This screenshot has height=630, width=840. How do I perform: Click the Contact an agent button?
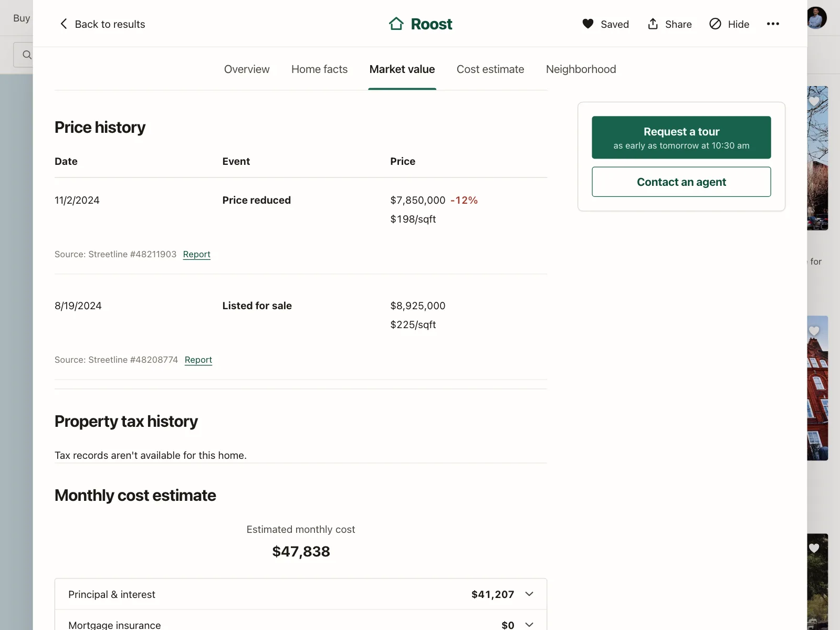tap(681, 182)
